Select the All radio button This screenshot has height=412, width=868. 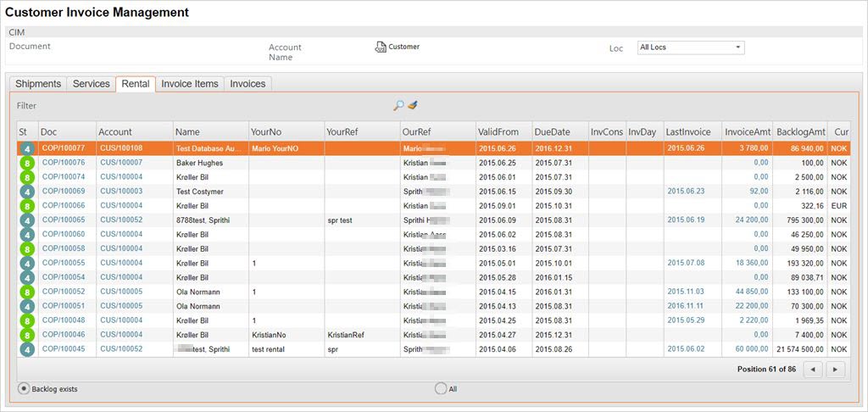[x=440, y=388]
